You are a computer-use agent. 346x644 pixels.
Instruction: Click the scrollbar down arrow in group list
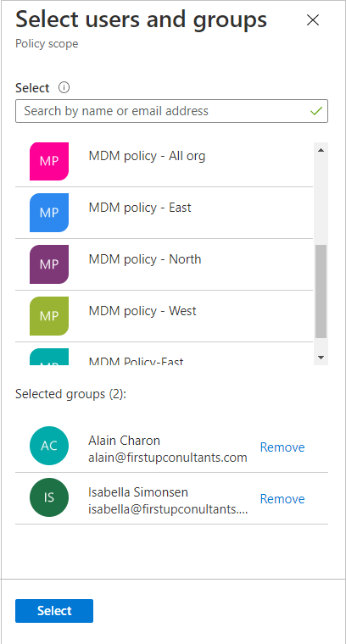tap(321, 358)
